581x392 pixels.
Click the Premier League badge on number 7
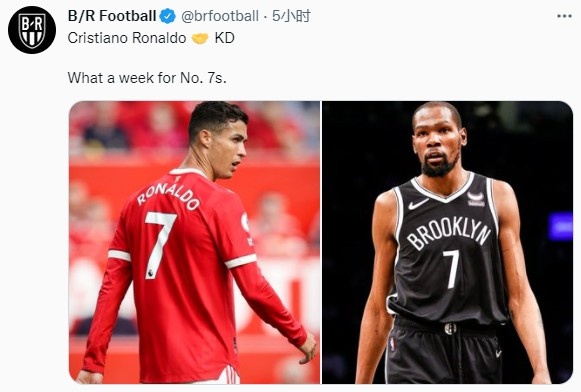(x=151, y=273)
